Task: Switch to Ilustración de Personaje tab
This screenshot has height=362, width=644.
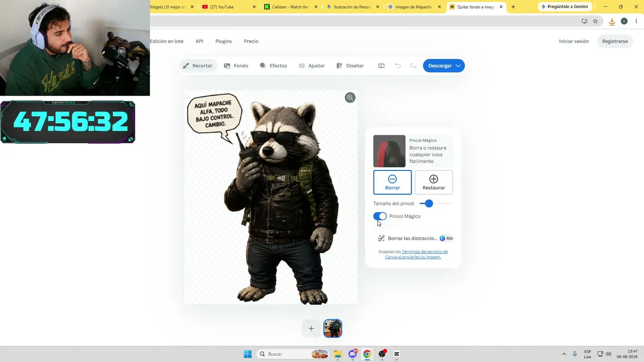Action: pyautogui.click(x=353, y=7)
